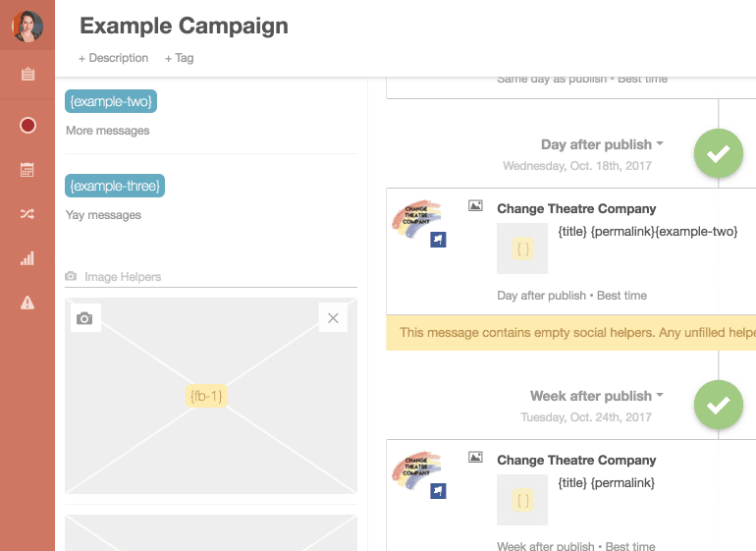
Task: Open the calendar view from the sidebar
Action: 27,170
